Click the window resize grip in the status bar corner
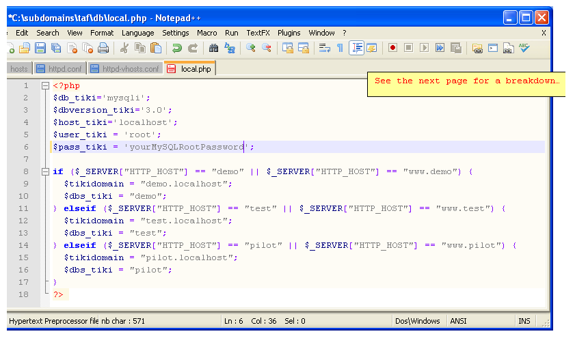 (x=546, y=323)
